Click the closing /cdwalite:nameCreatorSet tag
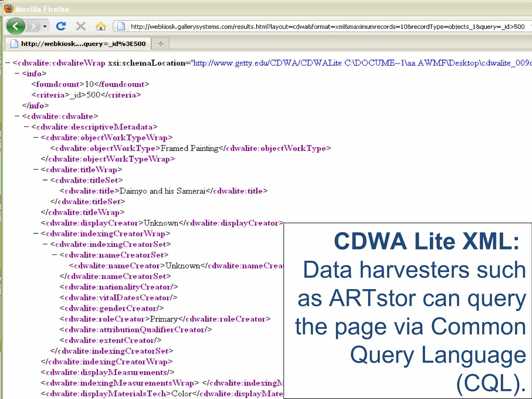The width and height of the screenshot is (532, 399). pos(115,276)
